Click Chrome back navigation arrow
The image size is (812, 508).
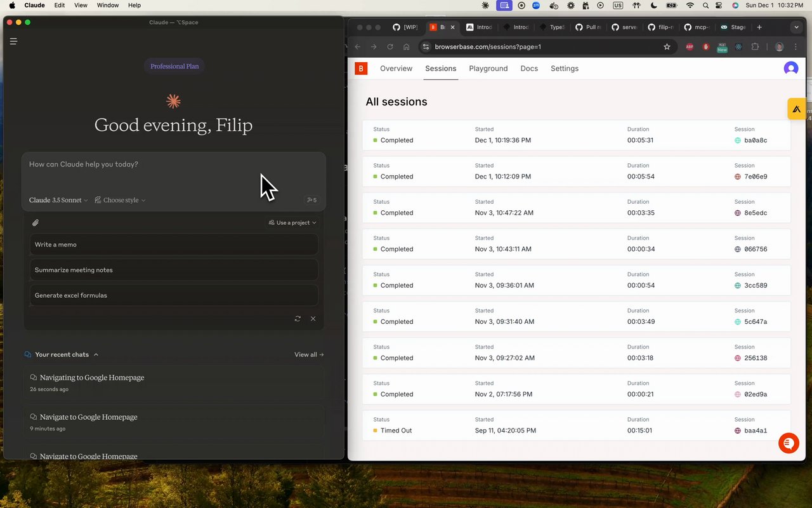(x=357, y=46)
